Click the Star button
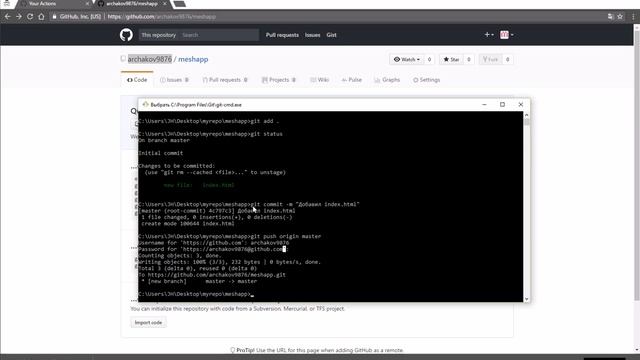The height and width of the screenshot is (360, 640). click(x=451, y=60)
